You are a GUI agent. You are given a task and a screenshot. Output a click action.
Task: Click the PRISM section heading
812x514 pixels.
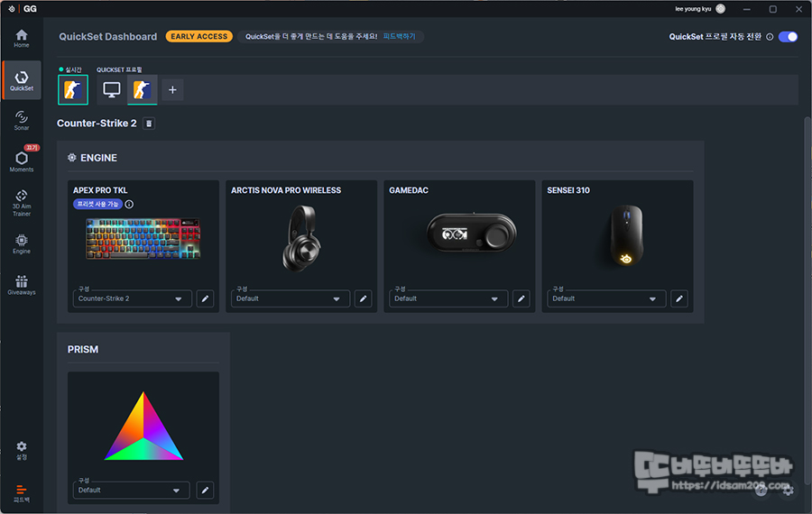click(x=83, y=349)
